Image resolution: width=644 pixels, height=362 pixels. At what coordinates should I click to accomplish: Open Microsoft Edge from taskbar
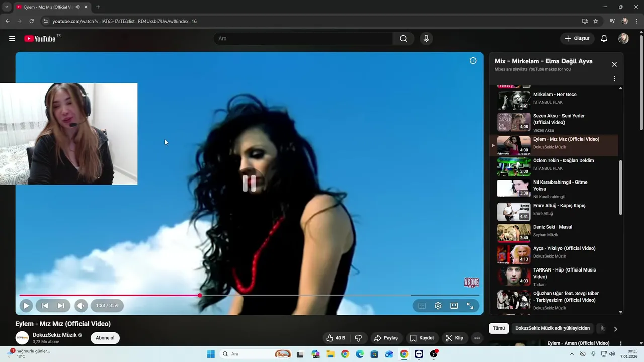point(360,354)
